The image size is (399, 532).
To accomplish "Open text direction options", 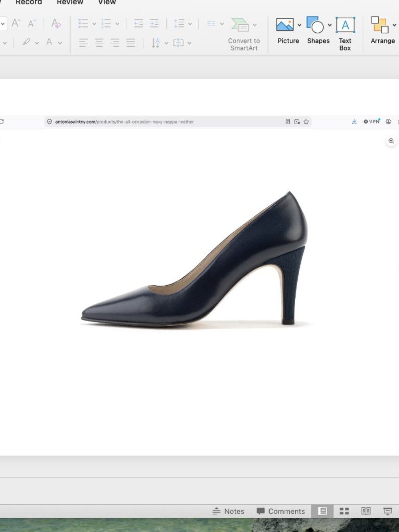I will point(156,43).
